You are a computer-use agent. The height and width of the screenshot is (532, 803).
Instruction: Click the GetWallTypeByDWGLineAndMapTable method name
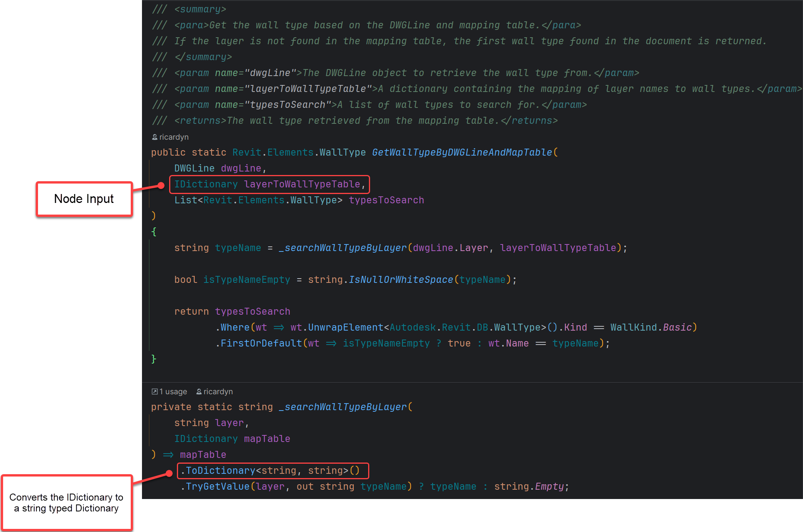462,152
